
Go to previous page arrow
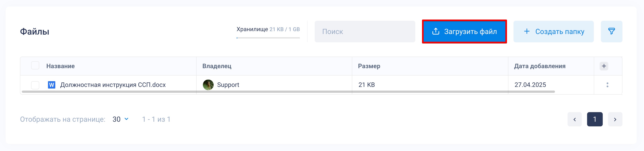click(574, 119)
